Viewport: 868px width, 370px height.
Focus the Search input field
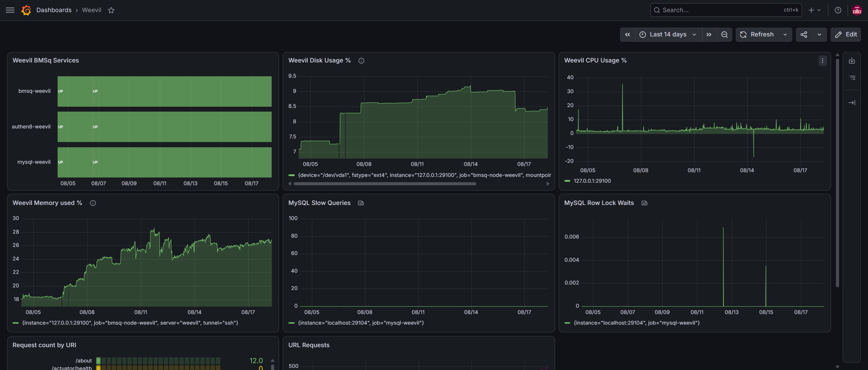tap(725, 10)
